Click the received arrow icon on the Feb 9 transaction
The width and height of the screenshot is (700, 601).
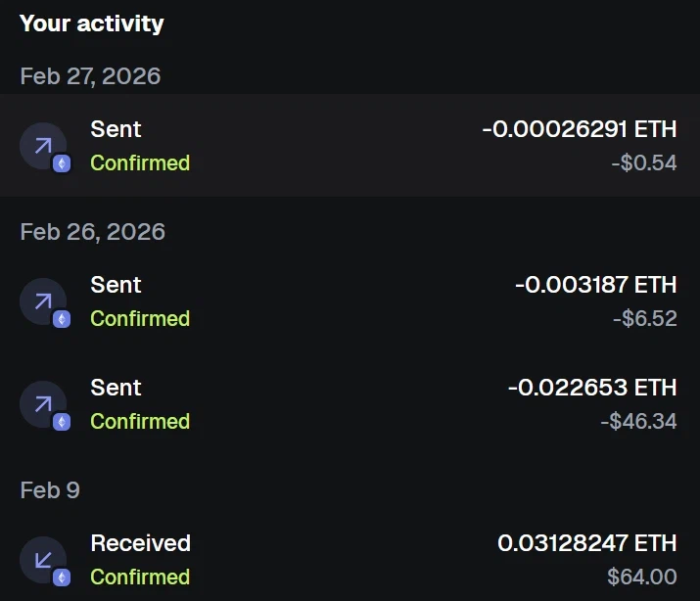[x=42, y=560]
